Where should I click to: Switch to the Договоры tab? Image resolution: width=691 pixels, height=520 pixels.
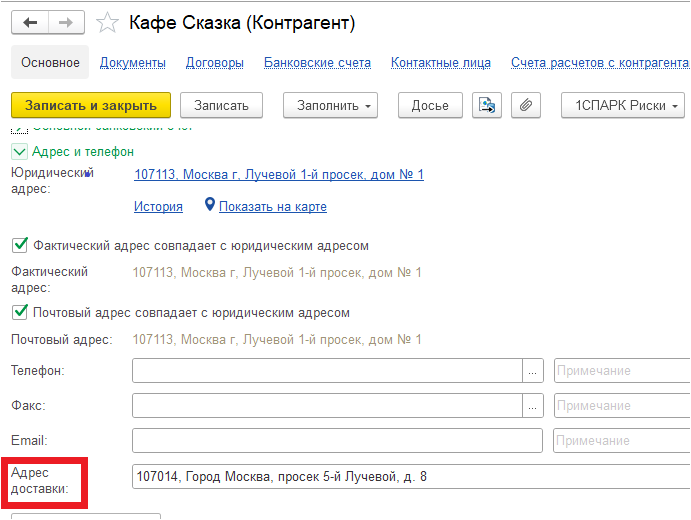(215, 63)
